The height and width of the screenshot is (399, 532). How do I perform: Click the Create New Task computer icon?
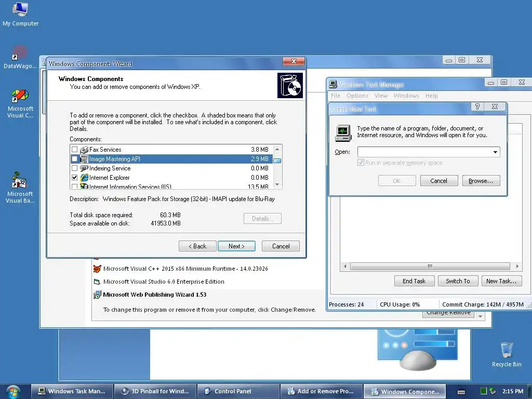coord(343,133)
